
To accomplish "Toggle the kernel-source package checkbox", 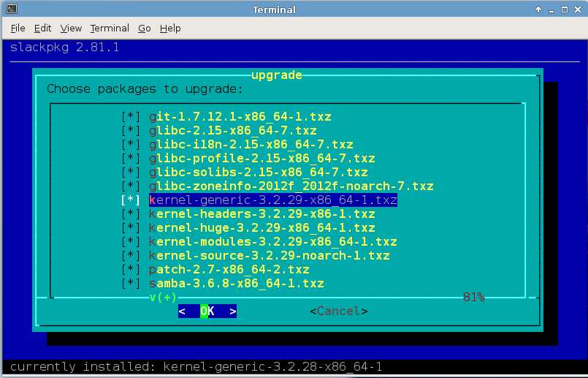I will pyautogui.click(x=131, y=255).
